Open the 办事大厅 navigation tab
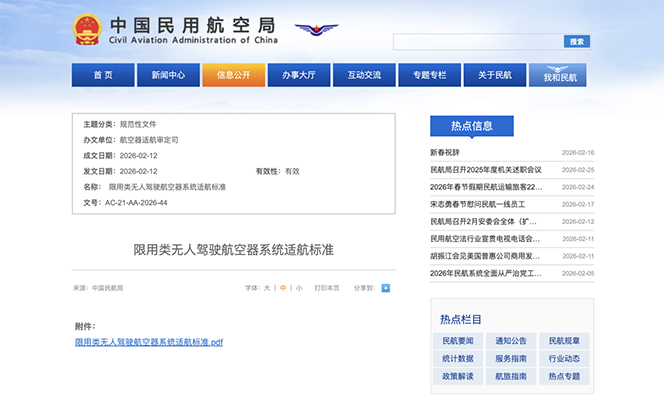 (299, 75)
